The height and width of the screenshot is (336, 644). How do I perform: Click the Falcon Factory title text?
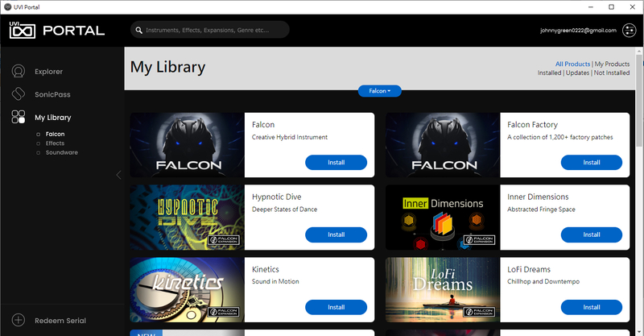(x=532, y=125)
